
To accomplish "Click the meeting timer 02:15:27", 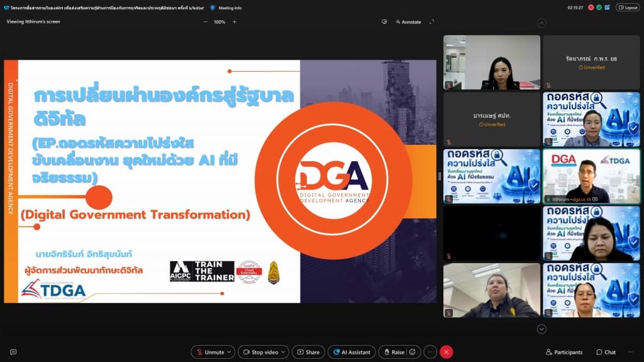I will pyautogui.click(x=575, y=8).
